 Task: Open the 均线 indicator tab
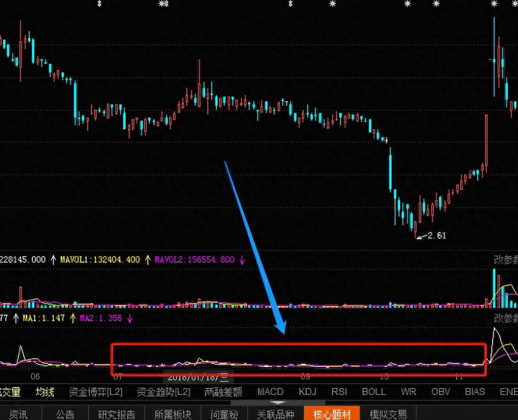pos(45,392)
